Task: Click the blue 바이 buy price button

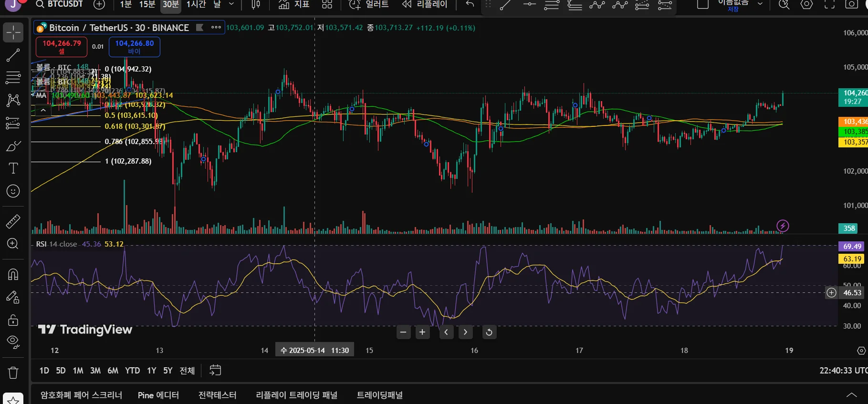Action: (134, 47)
